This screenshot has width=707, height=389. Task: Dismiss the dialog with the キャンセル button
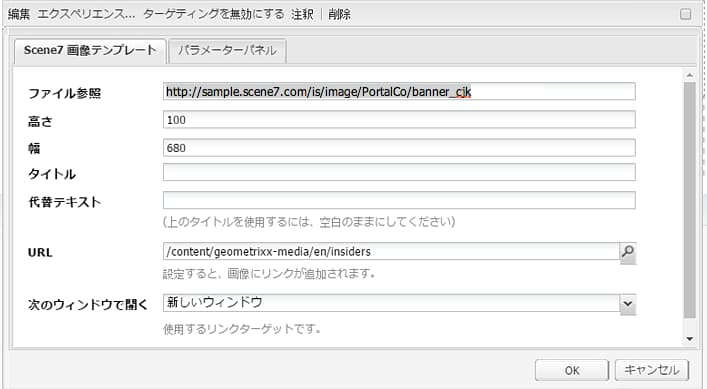(x=652, y=371)
